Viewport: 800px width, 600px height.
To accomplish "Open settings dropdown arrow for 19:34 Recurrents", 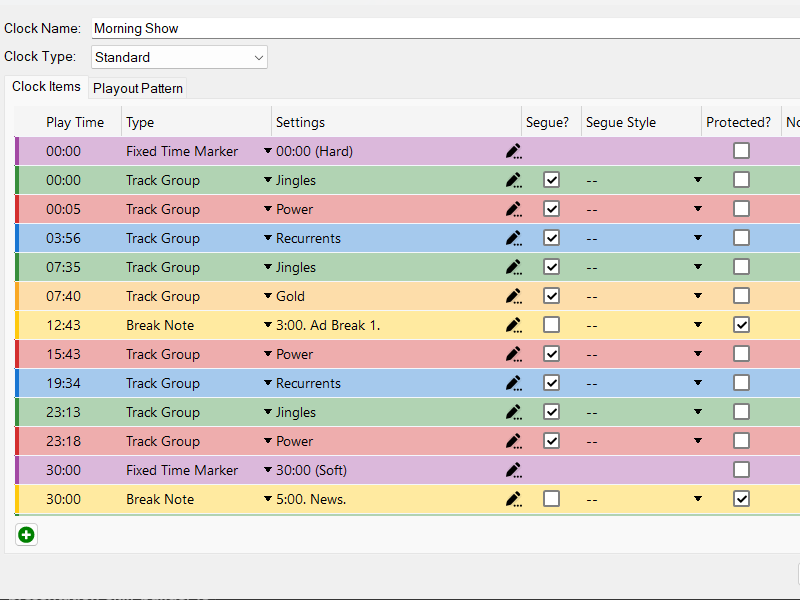I will click(x=267, y=383).
